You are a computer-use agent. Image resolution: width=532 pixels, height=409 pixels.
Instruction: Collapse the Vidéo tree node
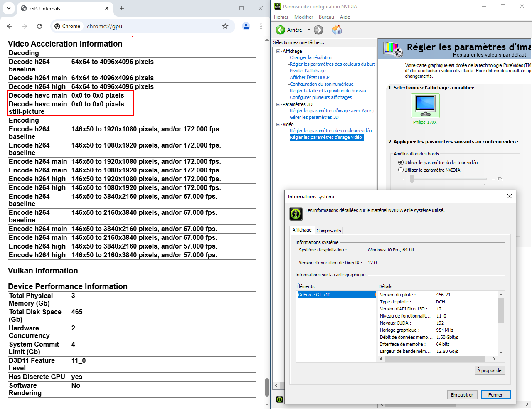pos(278,124)
